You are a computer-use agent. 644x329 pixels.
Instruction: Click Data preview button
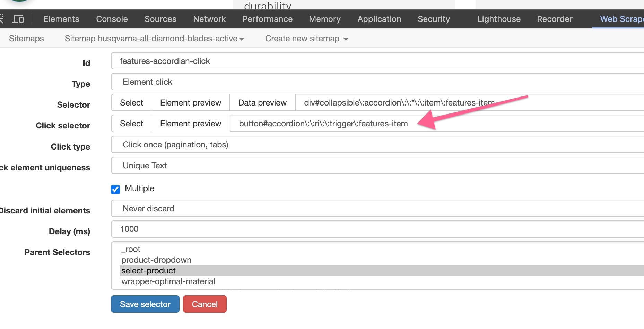(262, 103)
